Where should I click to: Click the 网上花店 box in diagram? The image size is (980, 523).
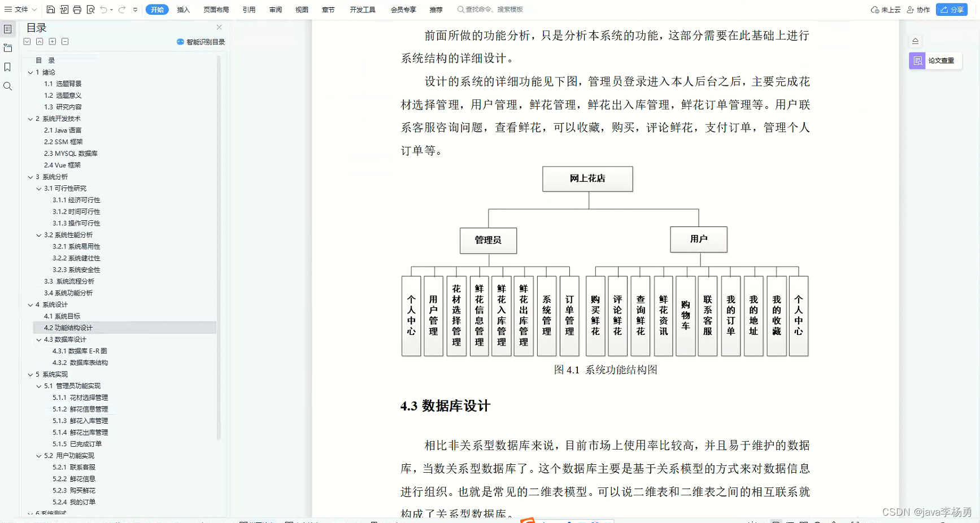point(587,178)
